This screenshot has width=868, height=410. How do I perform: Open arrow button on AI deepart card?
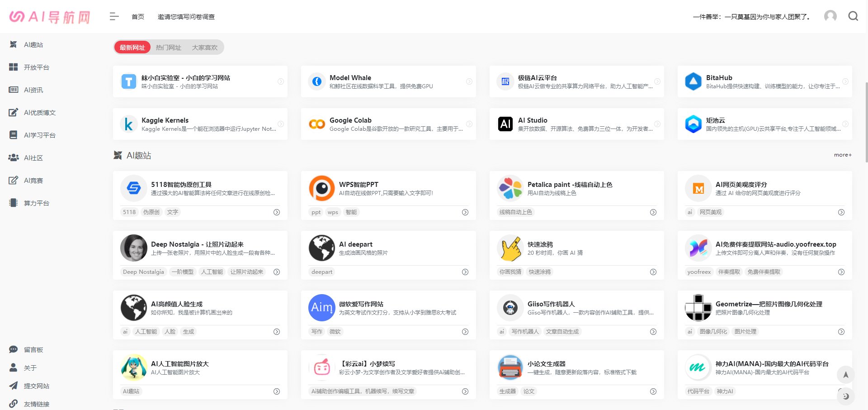(465, 272)
